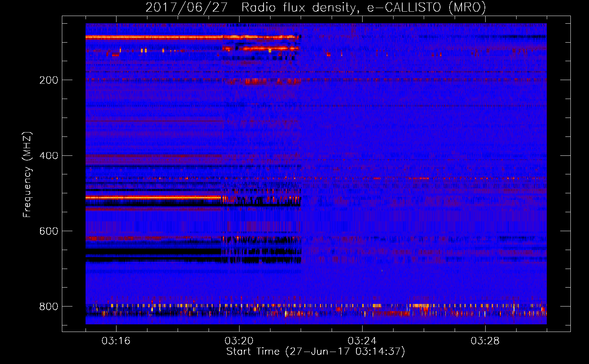
Task: Select the "Frequency (MHZ)" y-axis label
Action: click(x=27, y=175)
